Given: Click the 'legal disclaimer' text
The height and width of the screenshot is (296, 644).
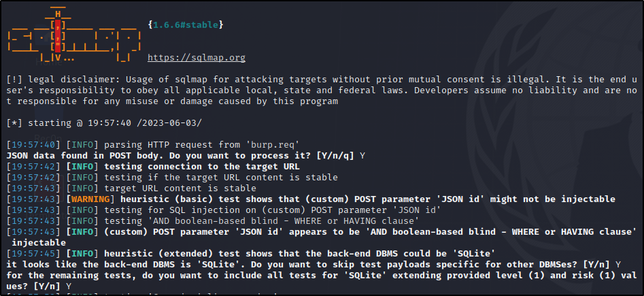Looking at the screenshot, I should click(71, 80).
